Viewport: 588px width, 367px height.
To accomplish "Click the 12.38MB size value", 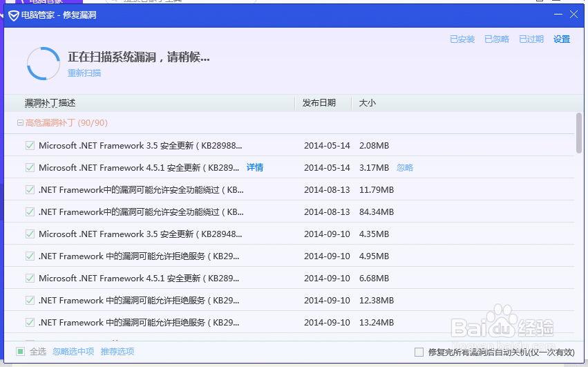I will 377,301.
